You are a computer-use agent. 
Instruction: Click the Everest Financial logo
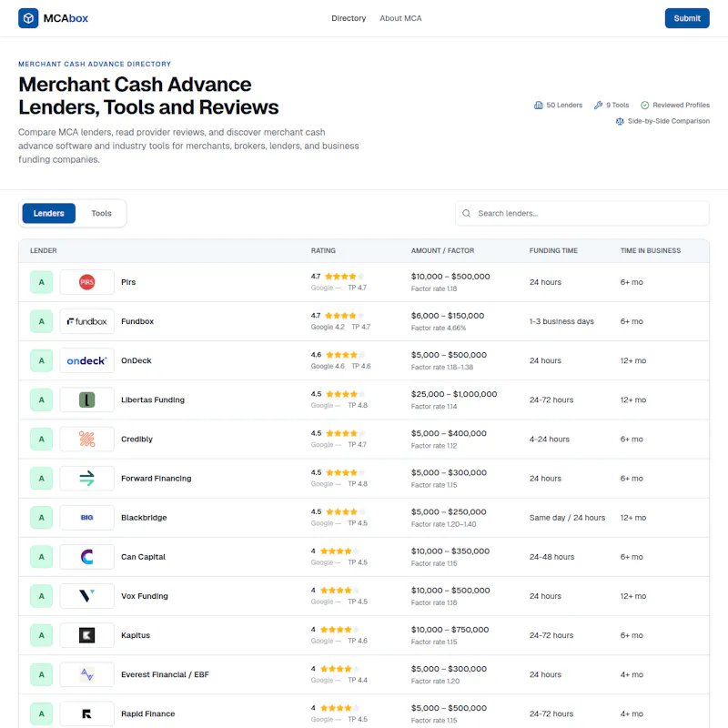[86, 674]
